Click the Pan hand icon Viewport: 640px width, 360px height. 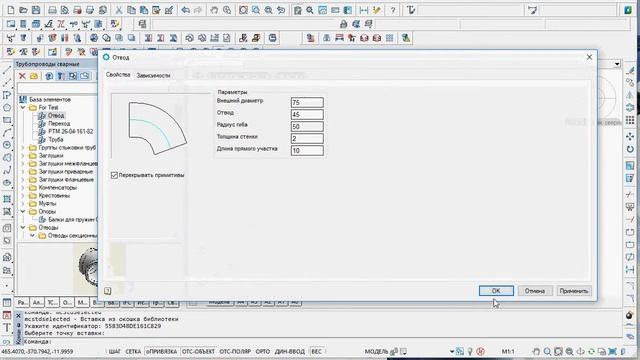click(x=214, y=10)
